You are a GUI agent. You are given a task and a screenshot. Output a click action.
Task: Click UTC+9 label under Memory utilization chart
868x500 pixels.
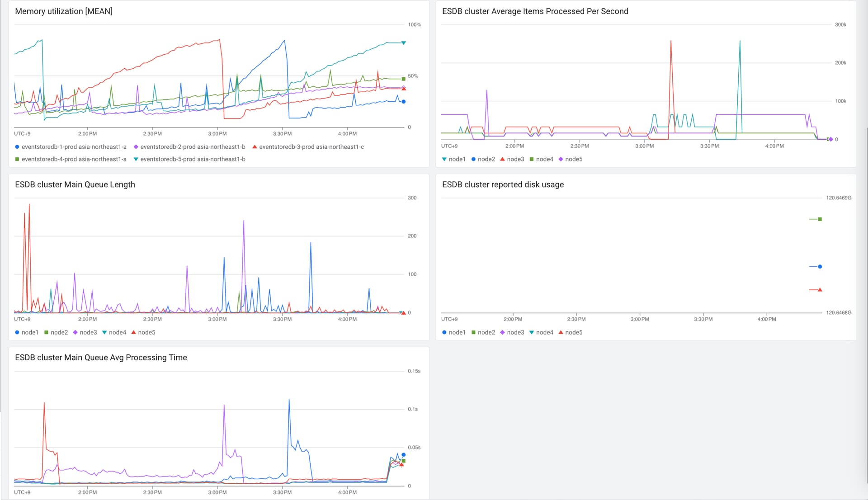(22, 134)
